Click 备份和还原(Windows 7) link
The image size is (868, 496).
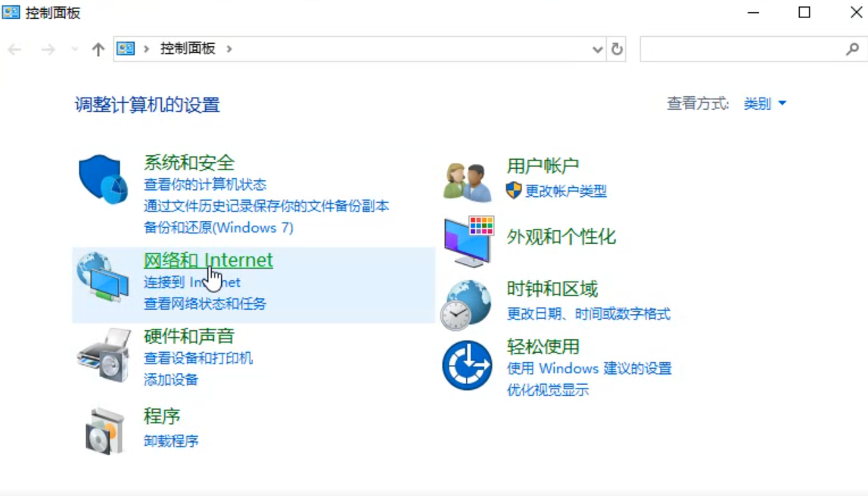tap(219, 227)
